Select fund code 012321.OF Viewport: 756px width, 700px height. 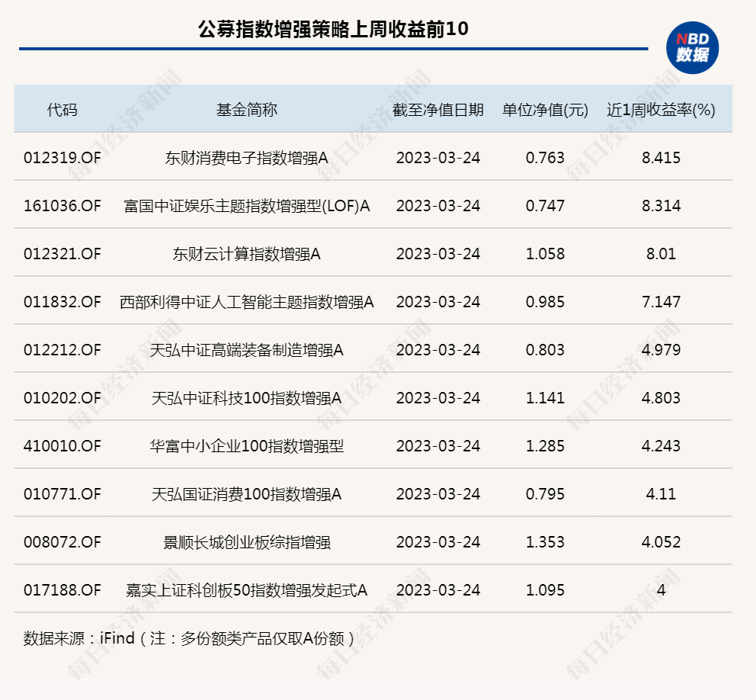tap(62, 254)
